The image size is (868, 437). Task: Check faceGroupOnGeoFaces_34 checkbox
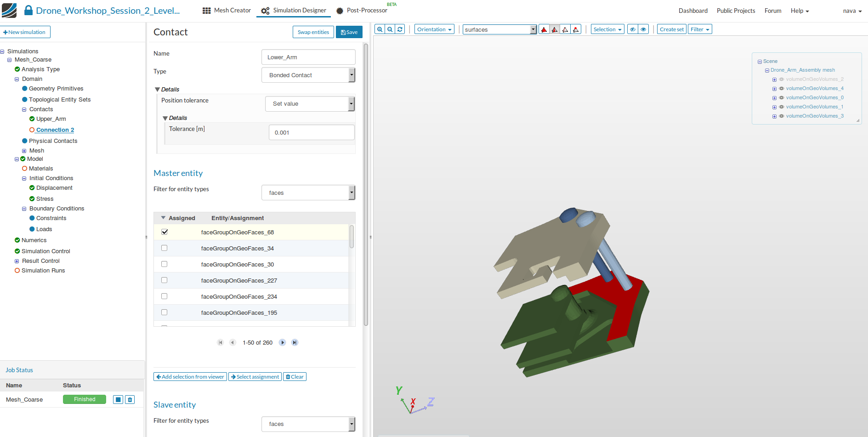[165, 248]
